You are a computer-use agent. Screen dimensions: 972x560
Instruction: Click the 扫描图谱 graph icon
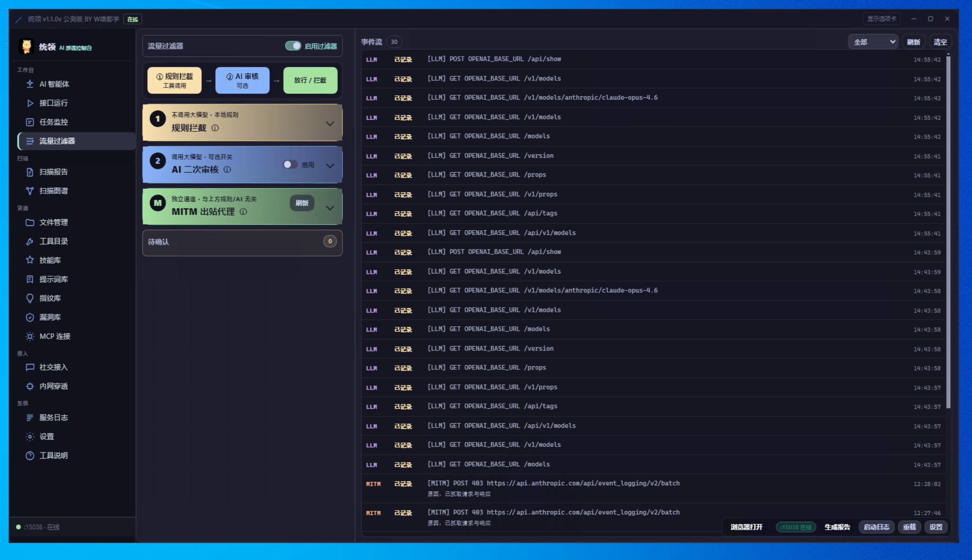(30, 191)
